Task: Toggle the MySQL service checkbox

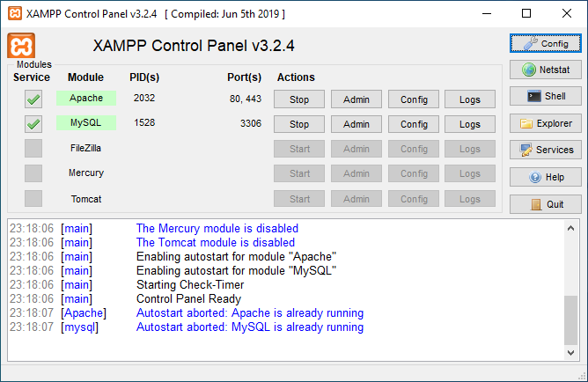Action: (x=33, y=124)
